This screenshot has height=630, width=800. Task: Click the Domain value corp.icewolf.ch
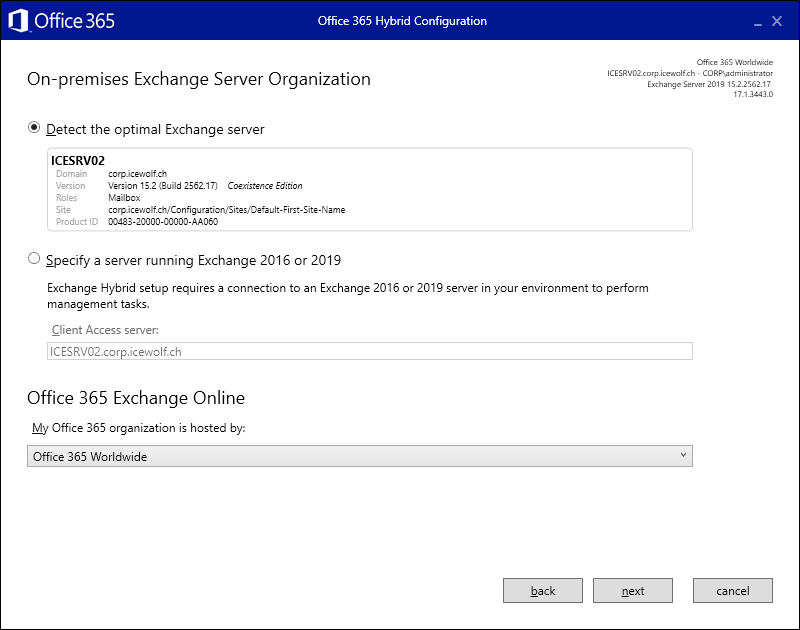[x=137, y=173]
